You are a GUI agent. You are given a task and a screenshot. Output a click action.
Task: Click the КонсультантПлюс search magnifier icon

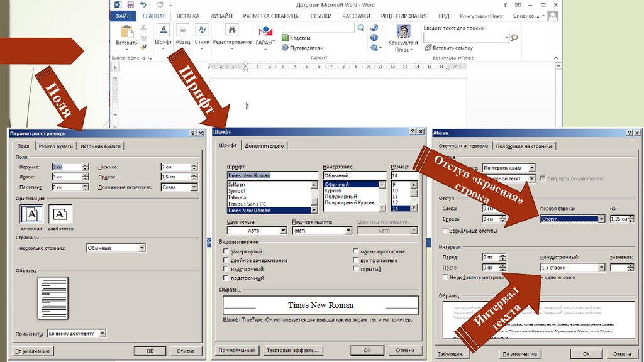point(514,38)
